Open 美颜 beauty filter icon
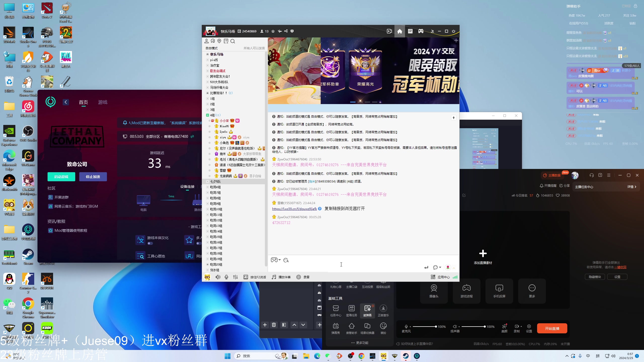Image resolution: width=644 pixels, height=362 pixels. (504, 328)
